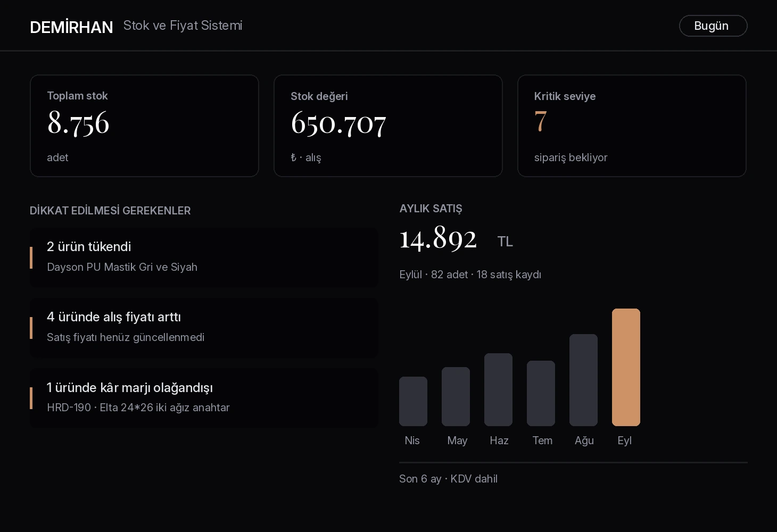
Task: Select the Ağu bar in chart
Action: click(583, 380)
